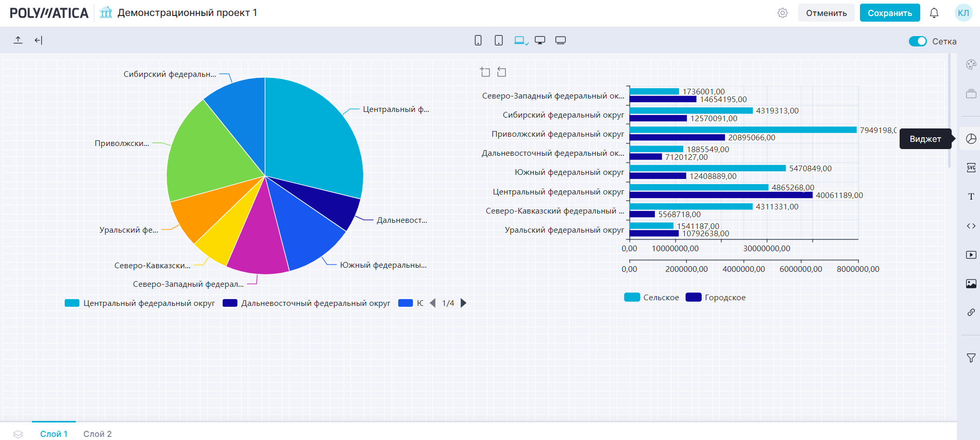The height and width of the screenshot is (440, 980).
Task: Click the video element icon
Action: (971, 255)
